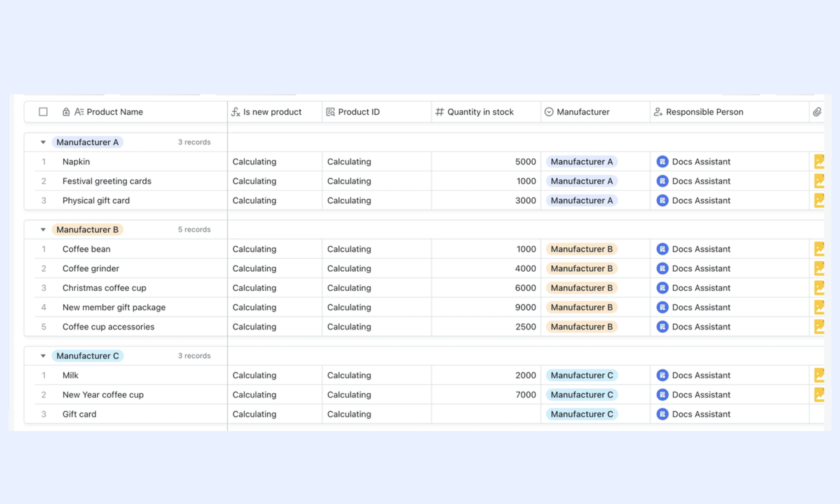Click the 2500 quantity cell

click(x=486, y=326)
